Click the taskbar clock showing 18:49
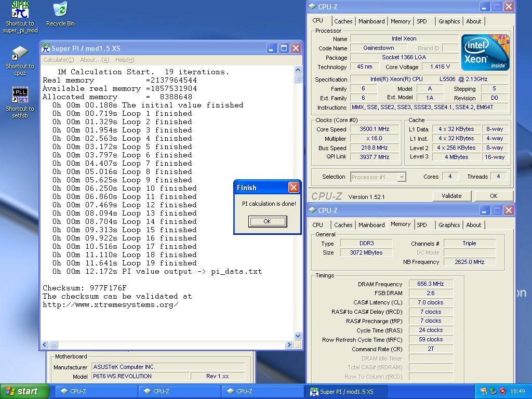Screen dimensions: 532x399 (517, 391)
